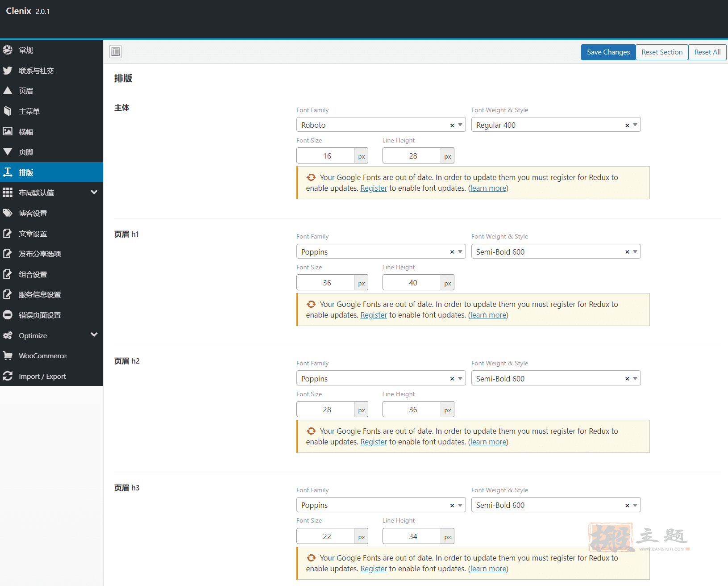Open the 错误页面设置 section
This screenshot has height=586, width=728.
pos(51,315)
